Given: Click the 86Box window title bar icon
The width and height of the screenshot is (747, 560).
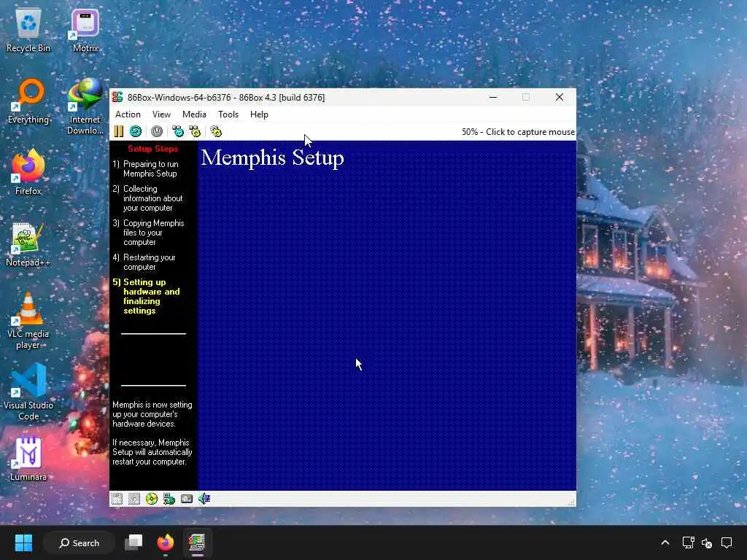Looking at the screenshot, I should point(117,97).
